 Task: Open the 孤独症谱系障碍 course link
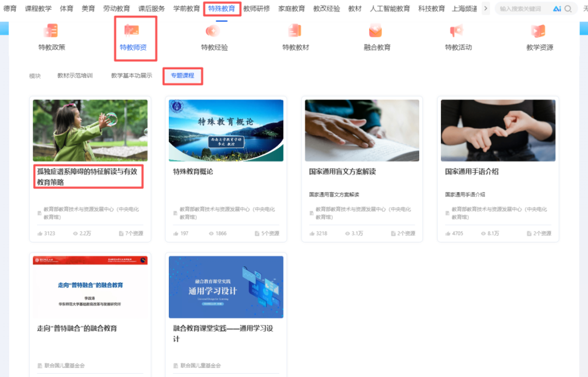[x=89, y=177]
